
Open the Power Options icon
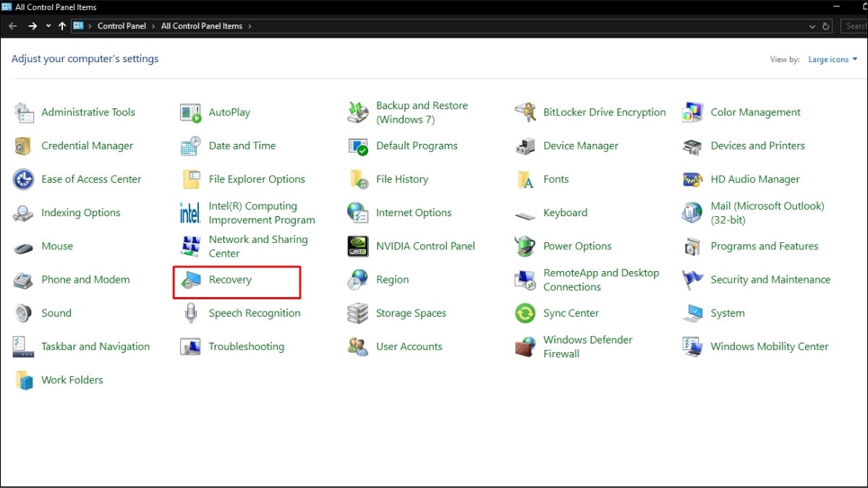pyautogui.click(x=525, y=247)
